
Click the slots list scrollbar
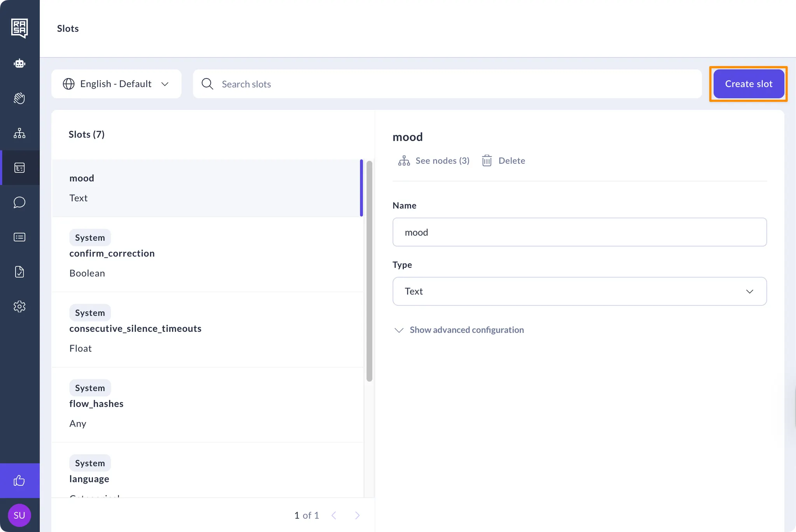click(x=369, y=271)
